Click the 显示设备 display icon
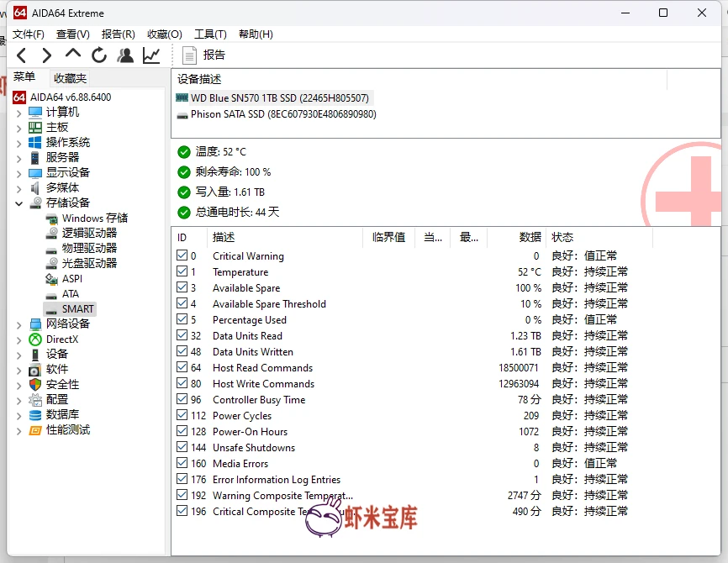The height and width of the screenshot is (563, 728). pos(35,173)
